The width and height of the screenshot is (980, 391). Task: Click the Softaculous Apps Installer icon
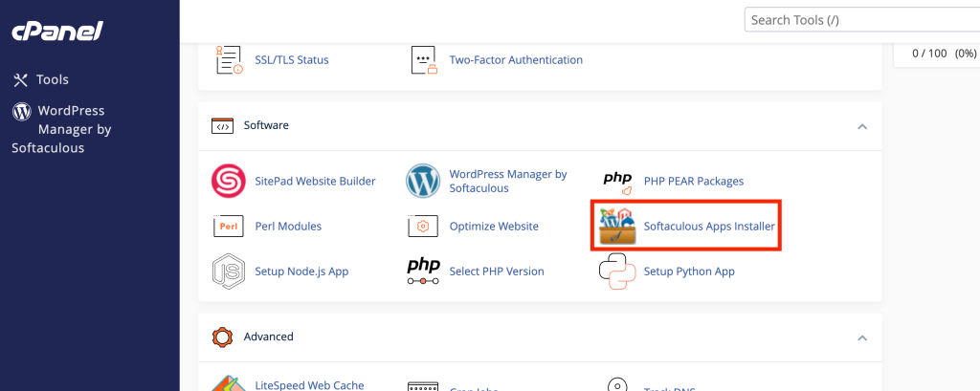pyautogui.click(x=617, y=227)
